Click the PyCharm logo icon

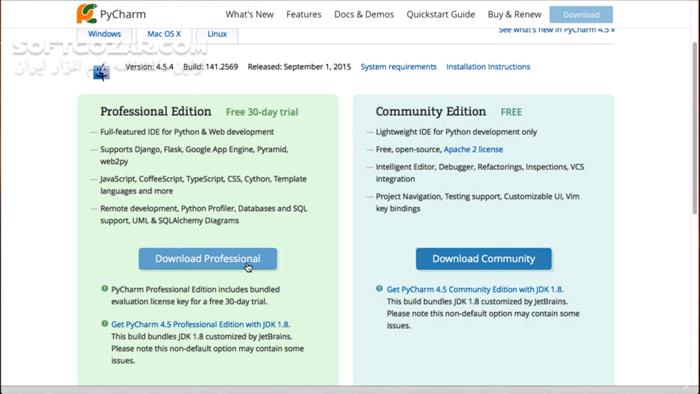tap(87, 13)
